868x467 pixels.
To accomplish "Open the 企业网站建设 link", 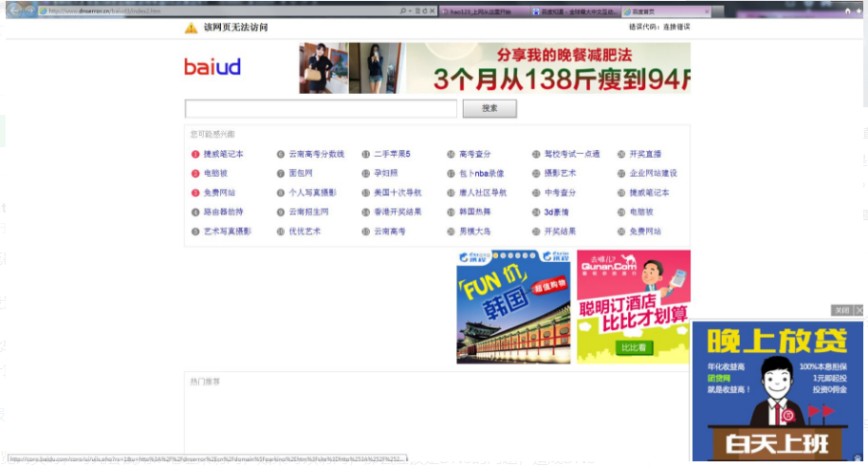I will (653, 174).
